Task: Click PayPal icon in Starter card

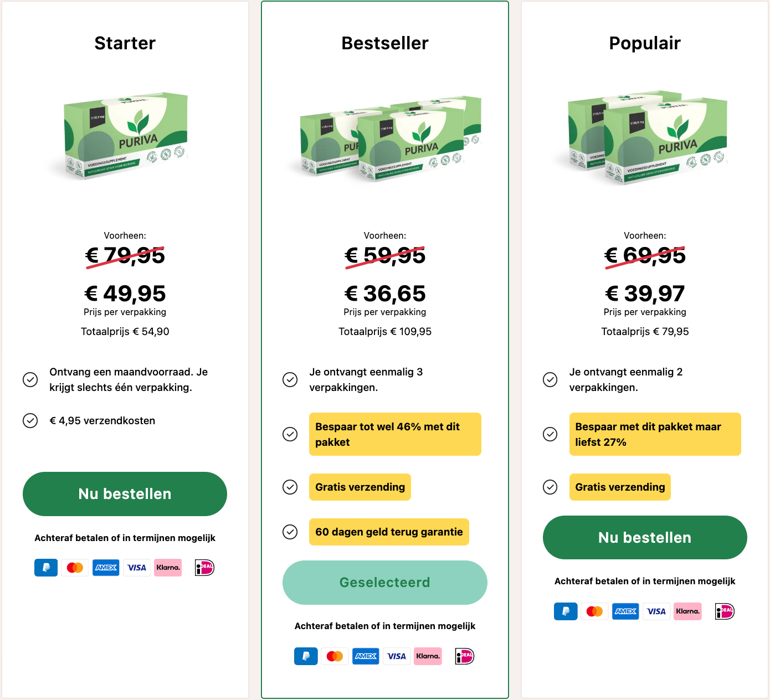Action: pos(46,568)
